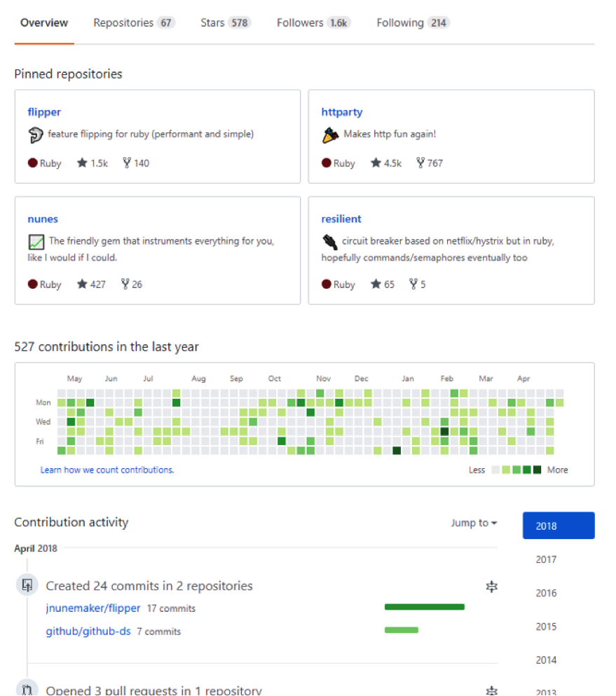
Task: Collapse the Created 24 commits section
Action: coord(491,587)
